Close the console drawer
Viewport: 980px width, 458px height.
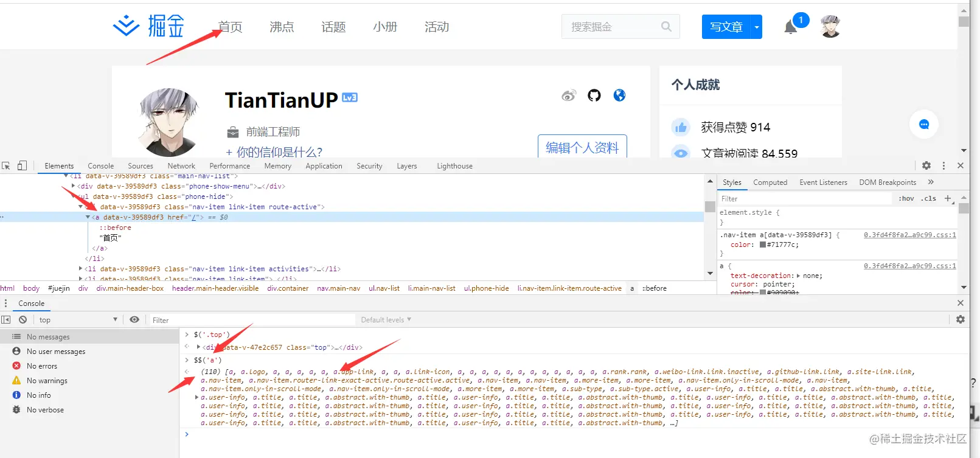point(961,303)
